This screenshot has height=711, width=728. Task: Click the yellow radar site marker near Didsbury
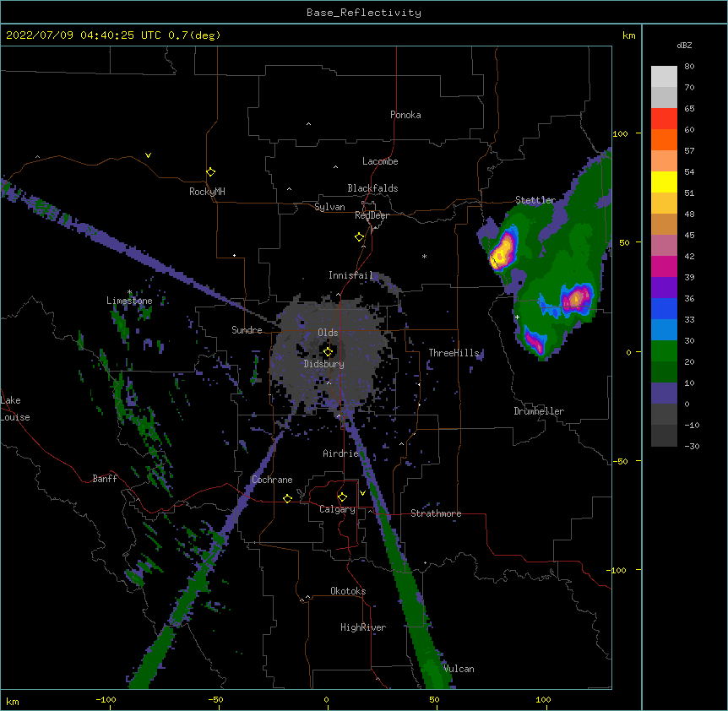pos(328,351)
